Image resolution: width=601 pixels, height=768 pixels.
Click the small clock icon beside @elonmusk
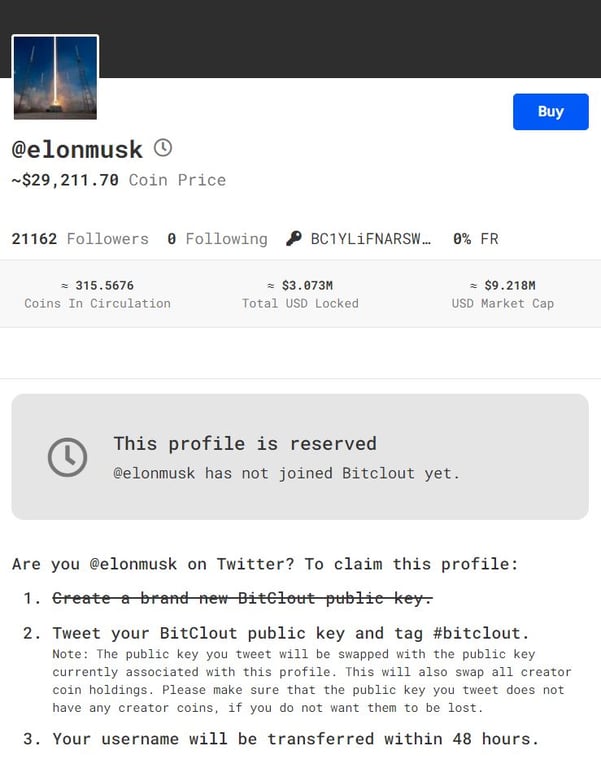coord(162,148)
